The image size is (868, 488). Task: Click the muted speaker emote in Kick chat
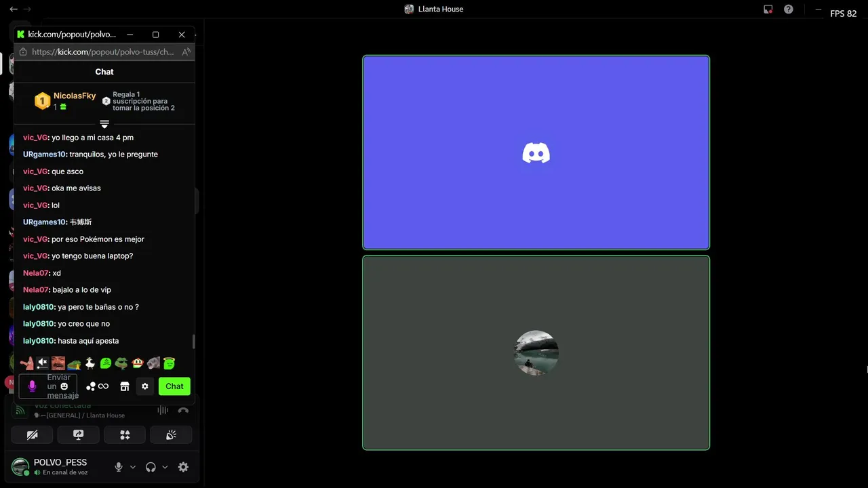pyautogui.click(x=43, y=363)
